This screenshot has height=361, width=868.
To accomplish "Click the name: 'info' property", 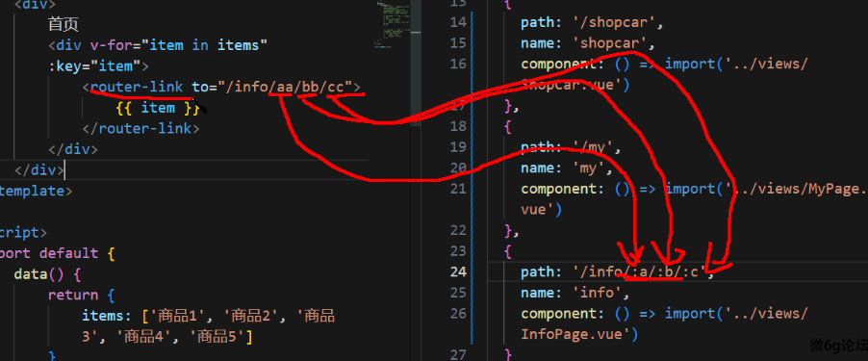I will point(575,293).
